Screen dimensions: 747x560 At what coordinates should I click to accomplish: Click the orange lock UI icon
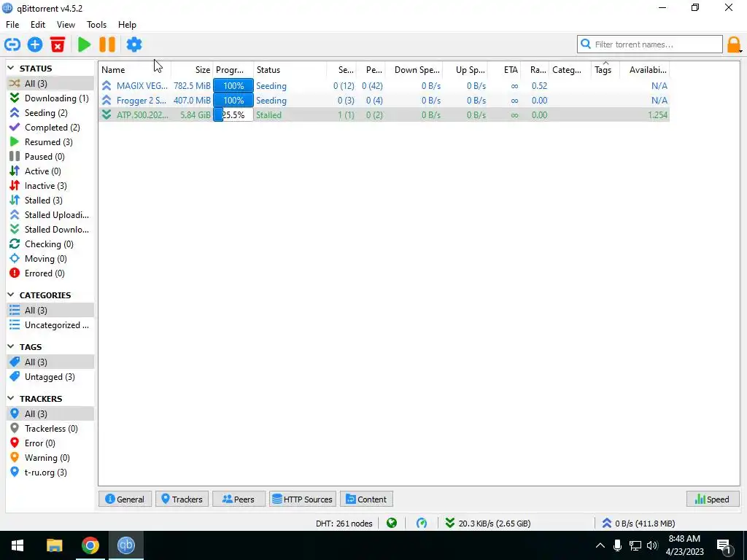point(734,44)
